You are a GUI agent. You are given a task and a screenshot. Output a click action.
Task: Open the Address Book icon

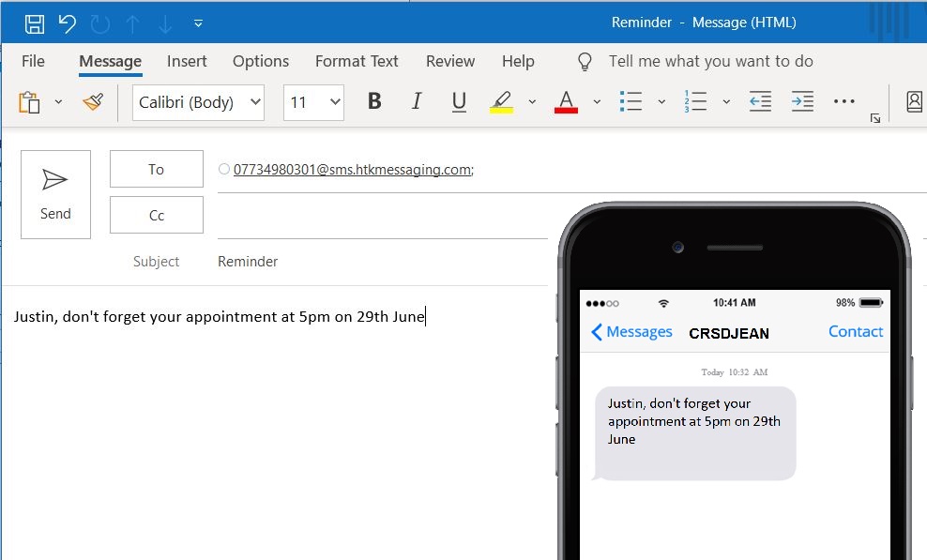click(x=915, y=101)
